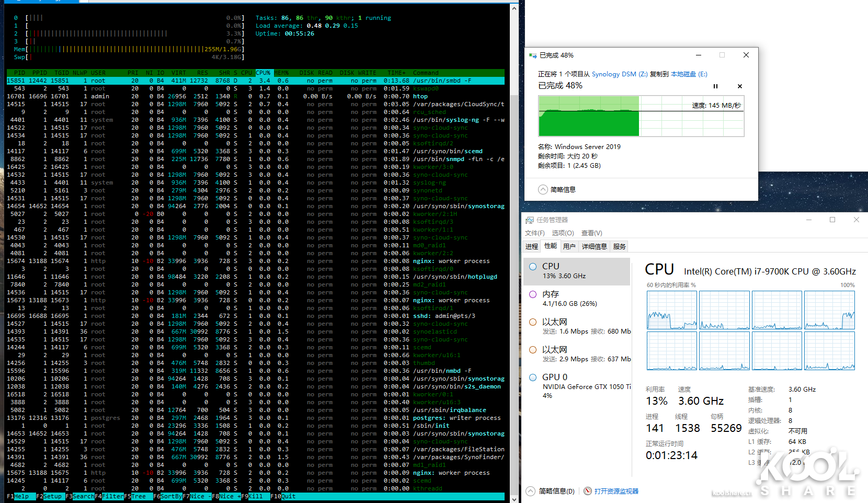The width and height of the screenshot is (868, 503).
Task: Click the copy speed graph
Action: coord(641,116)
